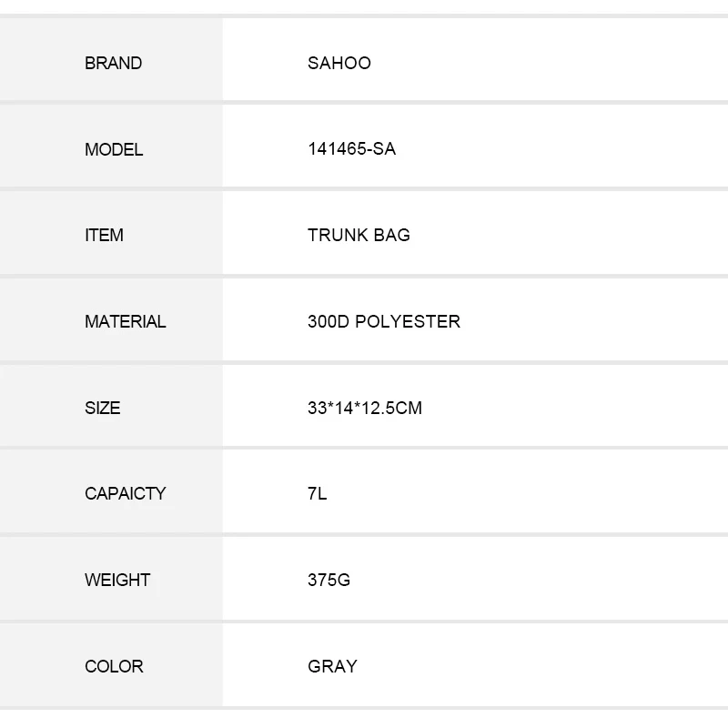Click the WEIGHT label cell
The width and height of the screenshot is (728, 728).
(117, 580)
